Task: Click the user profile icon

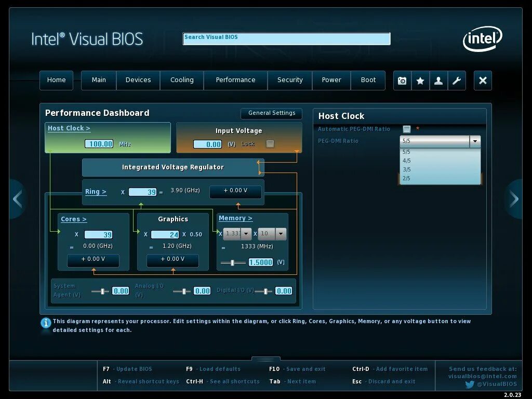Action: click(438, 81)
